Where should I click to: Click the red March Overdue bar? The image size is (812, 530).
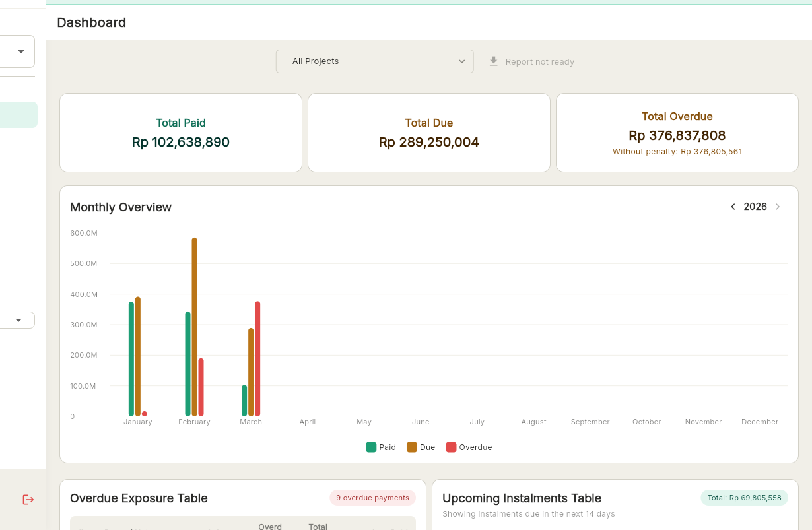257,358
